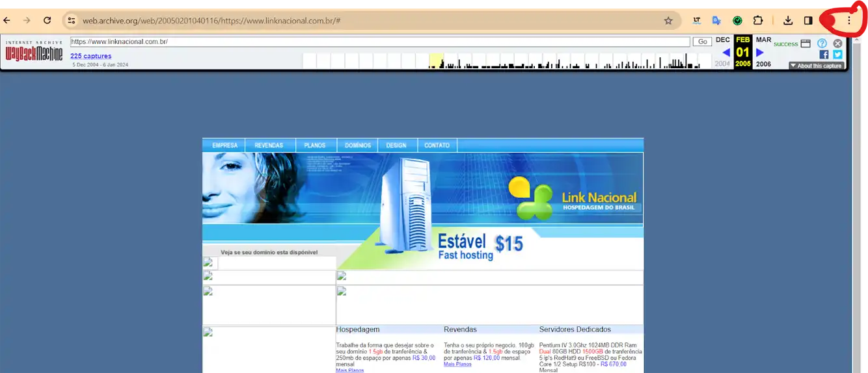
Task: Open the CONTATO menu
Action: [x=437, y=145]
